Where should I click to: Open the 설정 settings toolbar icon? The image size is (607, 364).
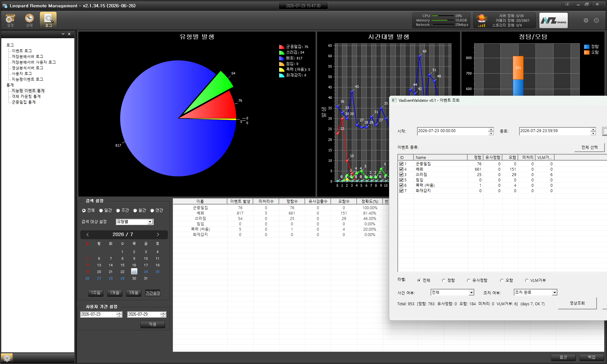click(10, 20)
